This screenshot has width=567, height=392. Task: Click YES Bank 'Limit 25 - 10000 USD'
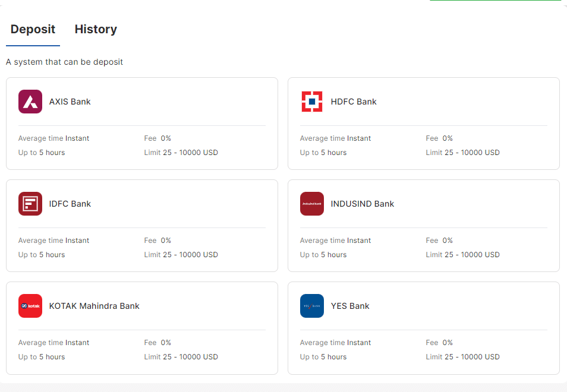pos(463,357)
